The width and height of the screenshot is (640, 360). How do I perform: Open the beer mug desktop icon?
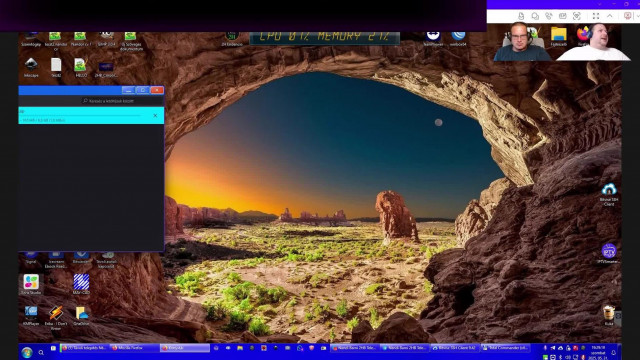[x=609, y=315]
